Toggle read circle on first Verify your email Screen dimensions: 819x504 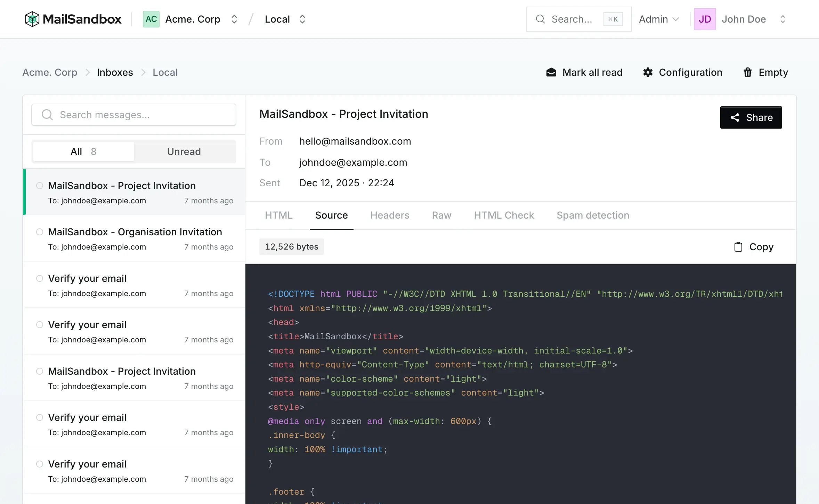[x=40, y=278]
